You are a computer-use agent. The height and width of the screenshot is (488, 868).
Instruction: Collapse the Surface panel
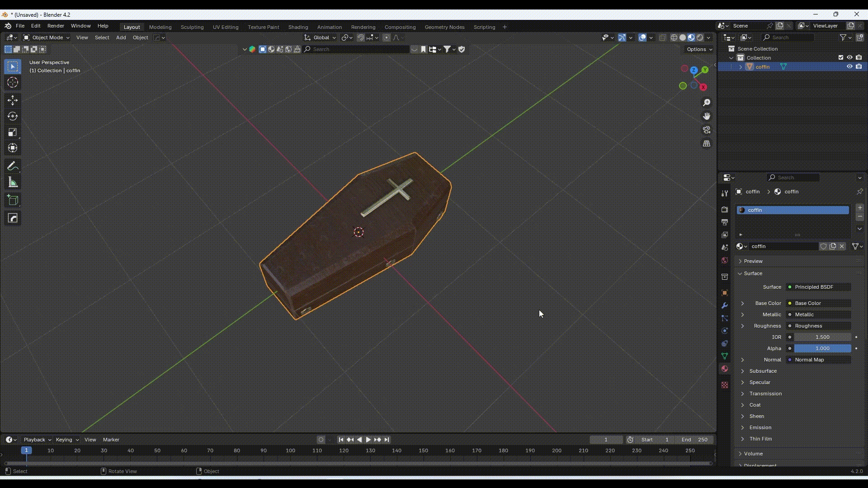753,273
